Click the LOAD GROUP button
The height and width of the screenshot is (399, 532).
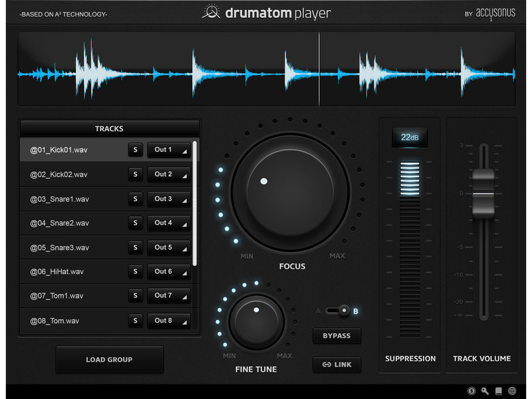tap(109, 360)
